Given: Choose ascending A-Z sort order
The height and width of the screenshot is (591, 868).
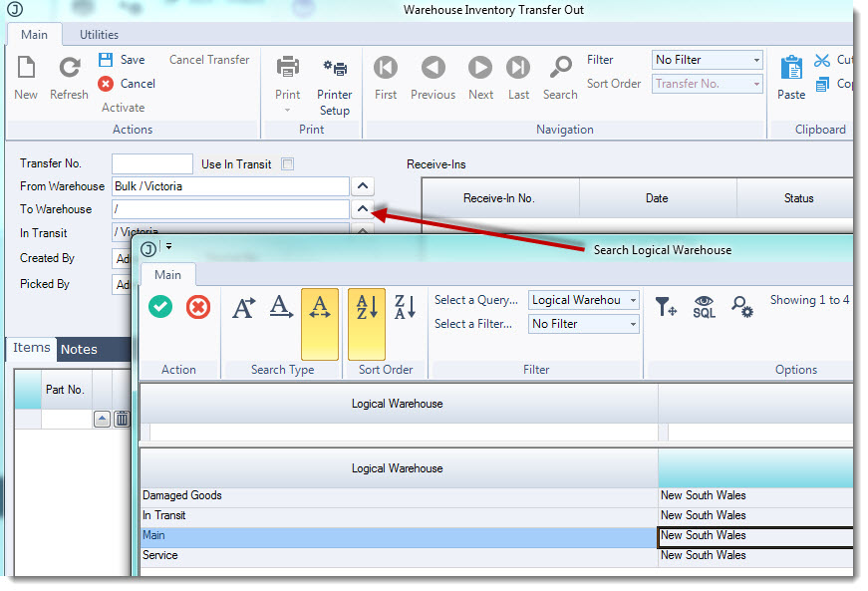Looking at the screenshot, I should pos(367,324).
